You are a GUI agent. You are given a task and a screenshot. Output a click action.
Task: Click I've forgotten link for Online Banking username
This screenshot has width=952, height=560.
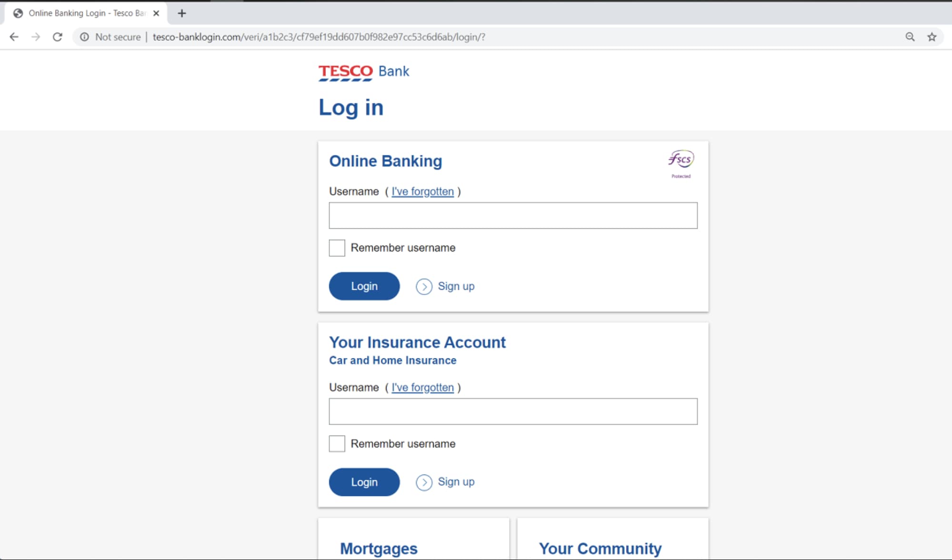pyautogui.click(x=422, y=191)
